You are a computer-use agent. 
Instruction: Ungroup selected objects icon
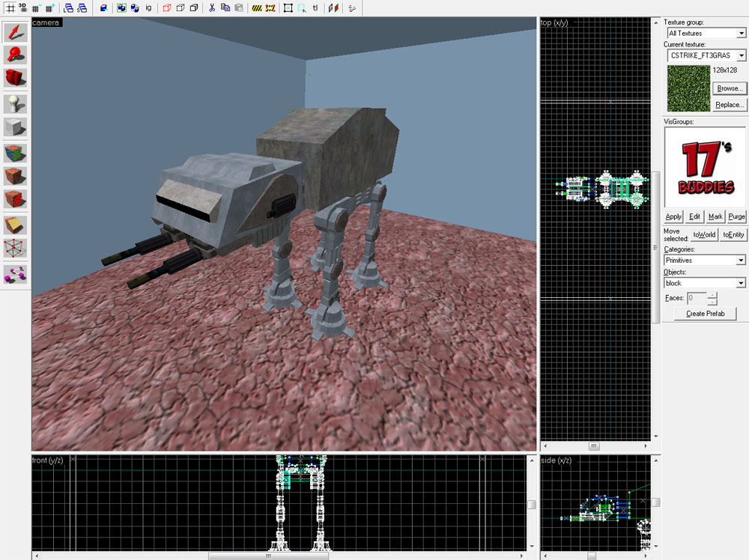click(135, 8)
